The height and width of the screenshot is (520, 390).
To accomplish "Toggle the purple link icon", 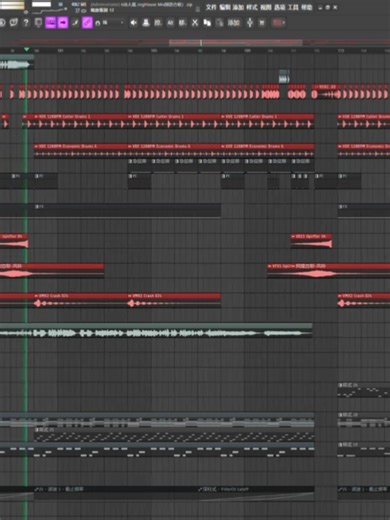I will coord(87,23).
